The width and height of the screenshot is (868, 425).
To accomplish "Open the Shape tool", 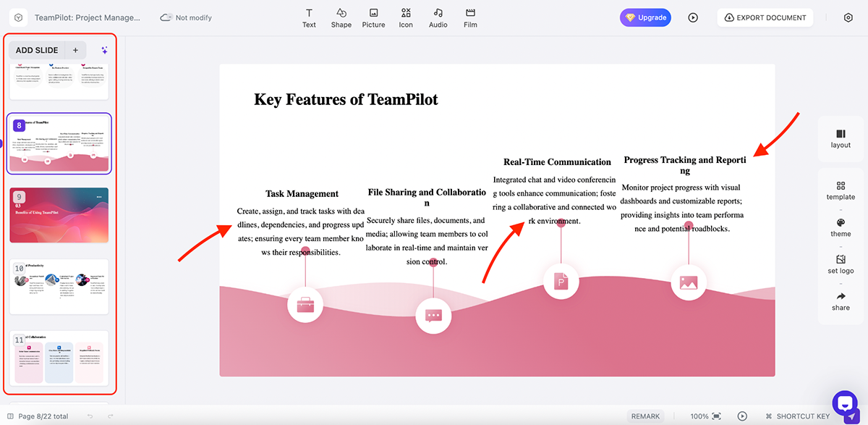I will 341,17.
